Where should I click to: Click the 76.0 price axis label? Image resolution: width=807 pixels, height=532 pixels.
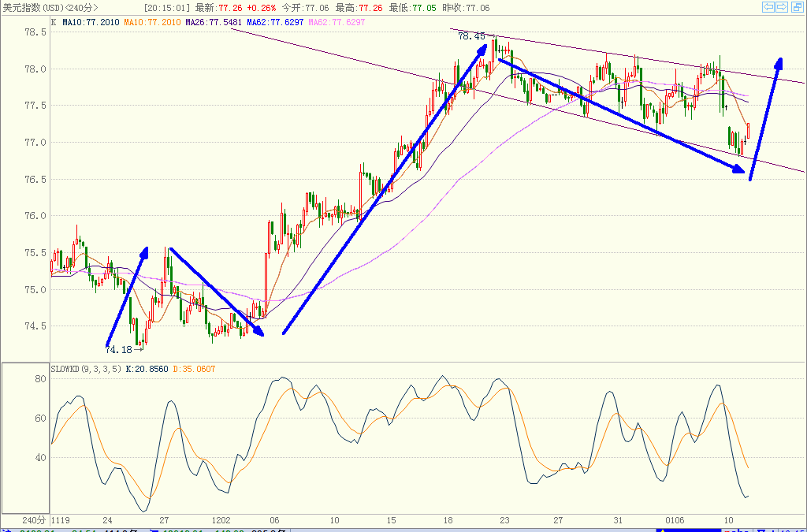pos(35,216)
